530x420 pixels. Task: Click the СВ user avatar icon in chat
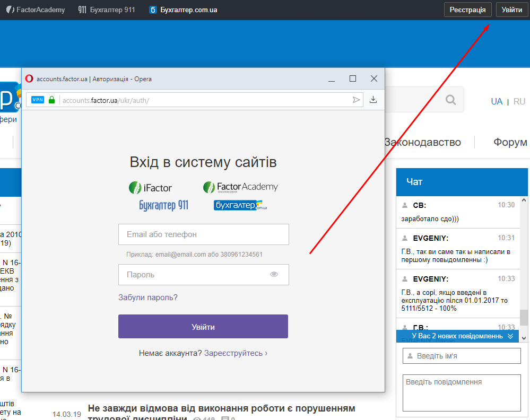point(405,205)
